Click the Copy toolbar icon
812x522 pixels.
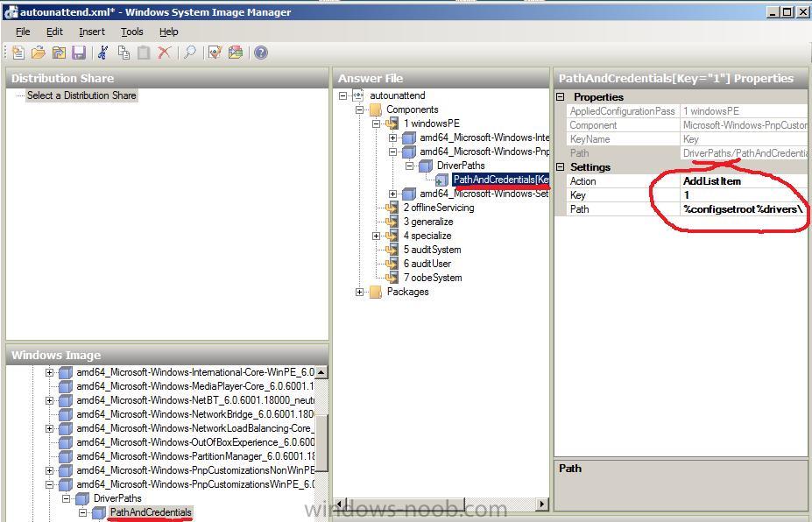tap(124, 53)
